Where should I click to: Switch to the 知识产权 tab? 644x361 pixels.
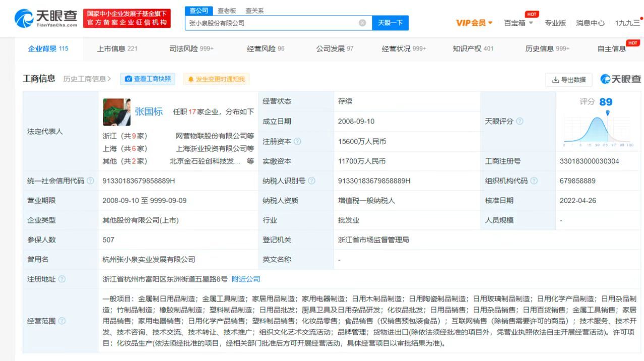473,48
